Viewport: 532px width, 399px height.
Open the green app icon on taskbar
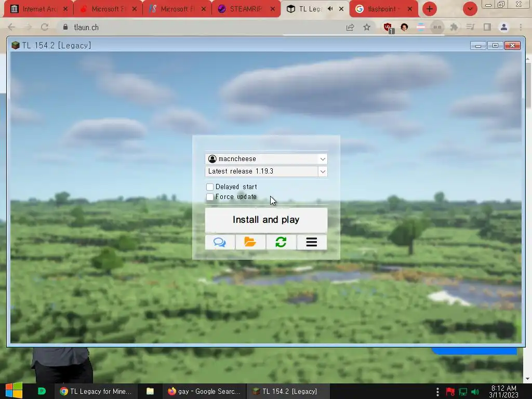[42, 391]
